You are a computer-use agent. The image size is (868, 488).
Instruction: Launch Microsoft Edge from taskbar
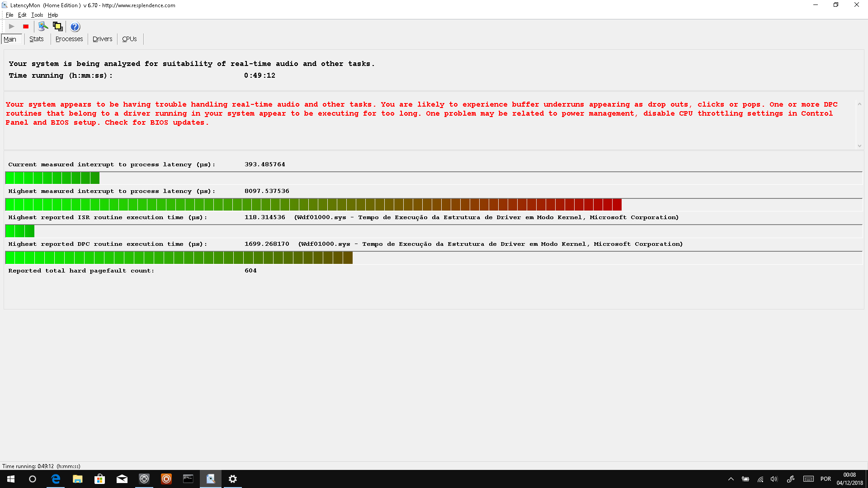coord(56,479)
